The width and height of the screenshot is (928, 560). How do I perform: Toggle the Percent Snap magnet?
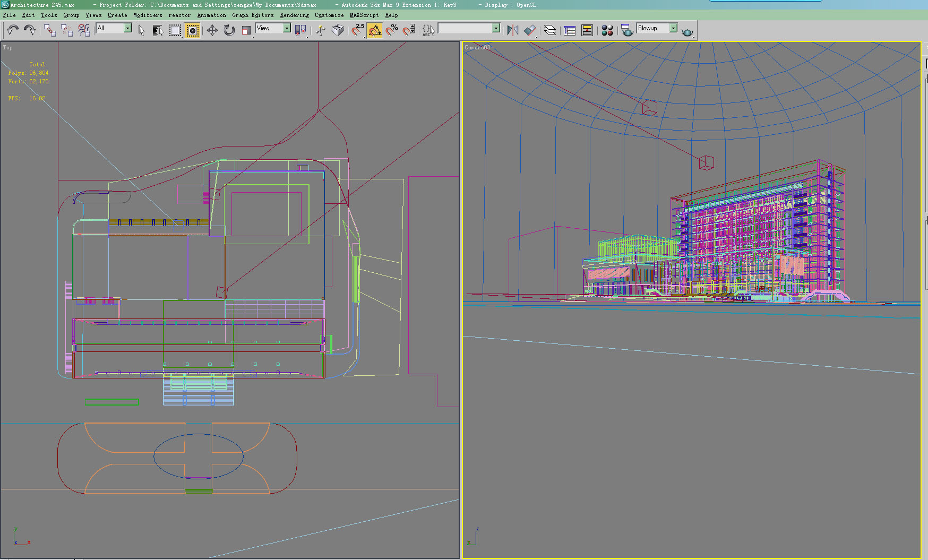pyautogui.click(x=392, y=30)
